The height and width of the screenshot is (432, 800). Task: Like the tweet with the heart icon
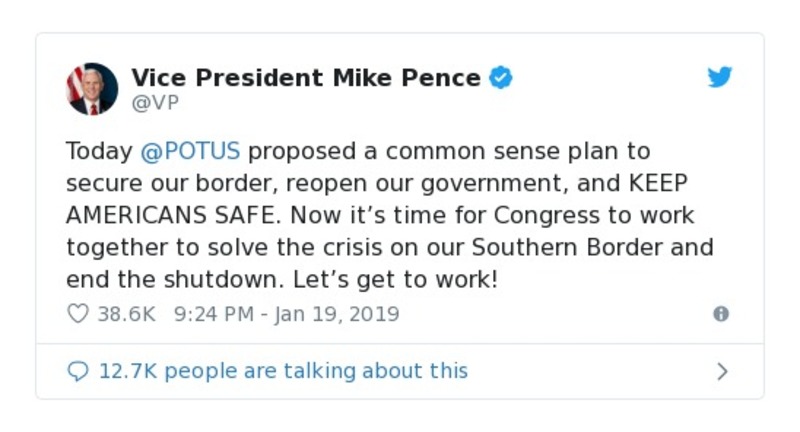tap(77, 314)
